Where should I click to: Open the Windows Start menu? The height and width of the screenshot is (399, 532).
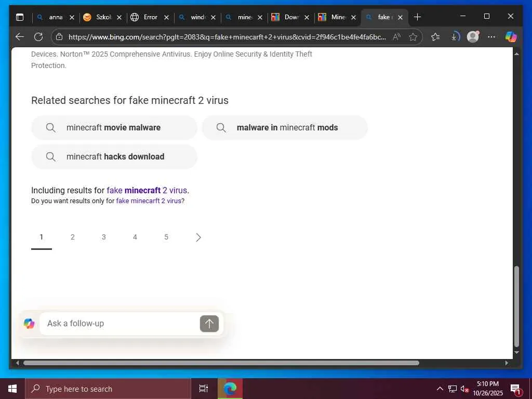tap(12, 389)
